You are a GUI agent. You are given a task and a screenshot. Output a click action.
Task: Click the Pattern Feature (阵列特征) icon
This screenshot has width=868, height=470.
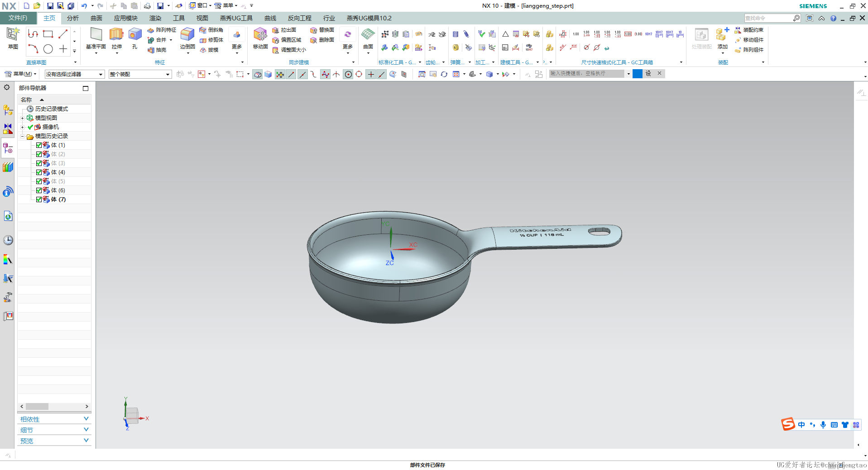coord(162,30)
